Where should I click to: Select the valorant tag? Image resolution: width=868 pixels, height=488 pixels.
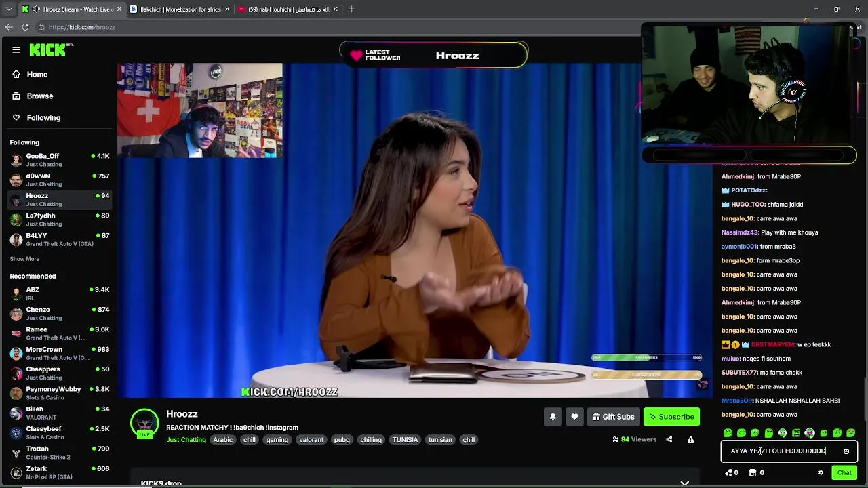(x=311, y=439)
